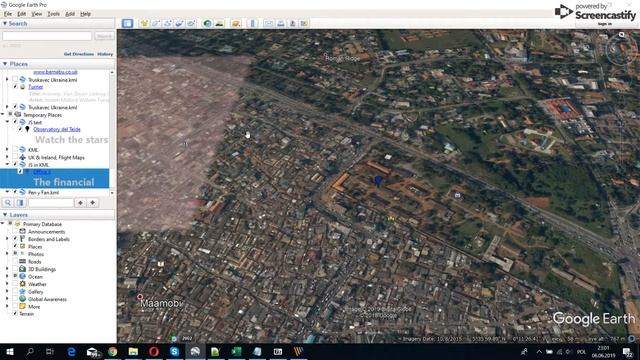The image size is (640, 360).
Task: Click the Save Image toolbar icon
Action: (292, 23)
